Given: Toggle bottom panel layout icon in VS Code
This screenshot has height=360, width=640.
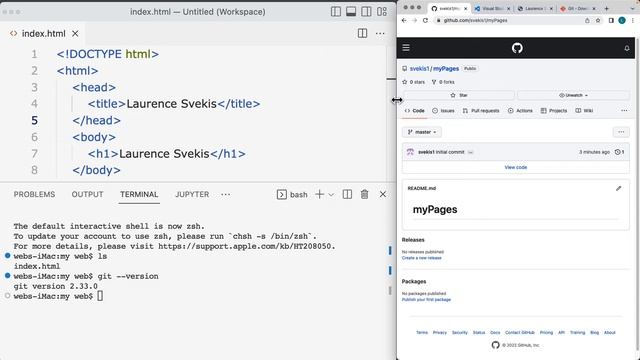Looking at the screenshot, I should (351, 11).
